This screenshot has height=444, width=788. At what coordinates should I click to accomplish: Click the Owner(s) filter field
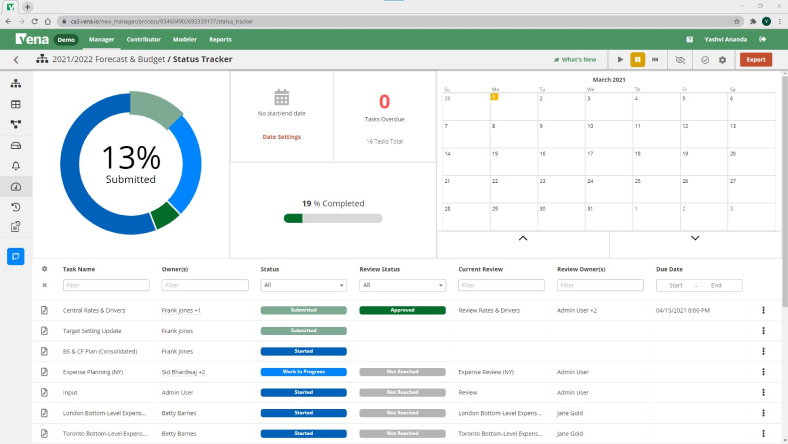205,285
